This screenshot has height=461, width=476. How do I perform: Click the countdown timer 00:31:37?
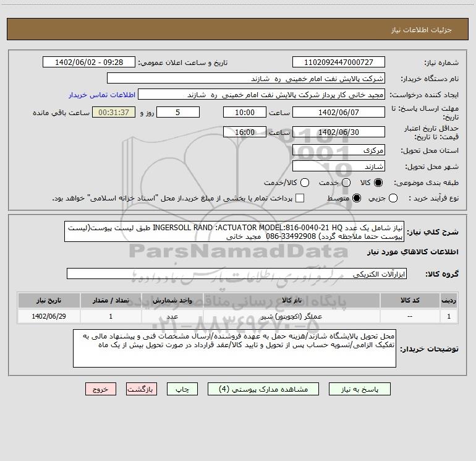point(114,113)
